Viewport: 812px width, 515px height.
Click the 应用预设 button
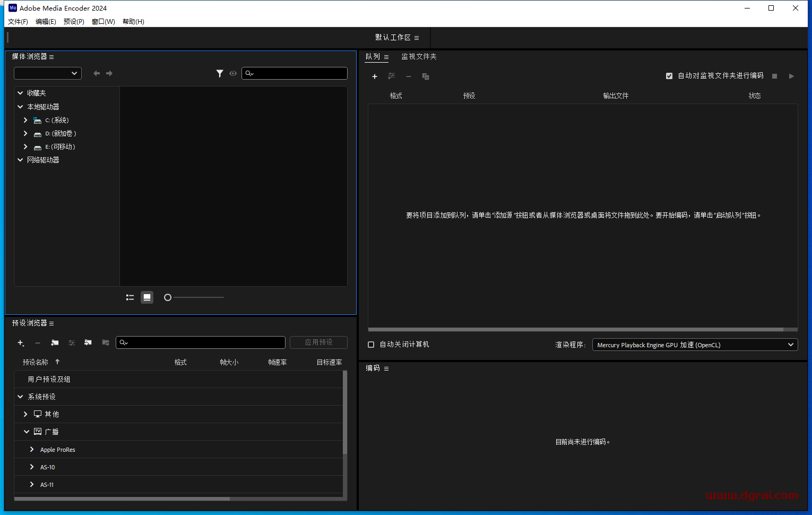coord(318,342)
